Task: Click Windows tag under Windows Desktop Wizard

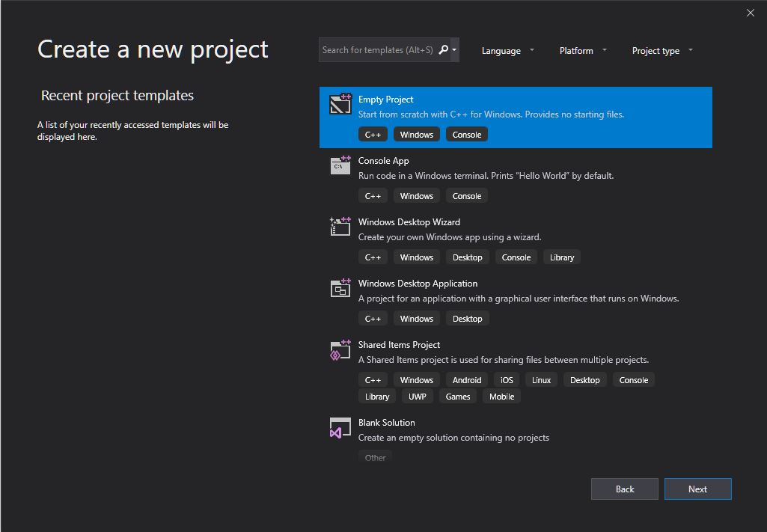Action: (x=417, y=257)
